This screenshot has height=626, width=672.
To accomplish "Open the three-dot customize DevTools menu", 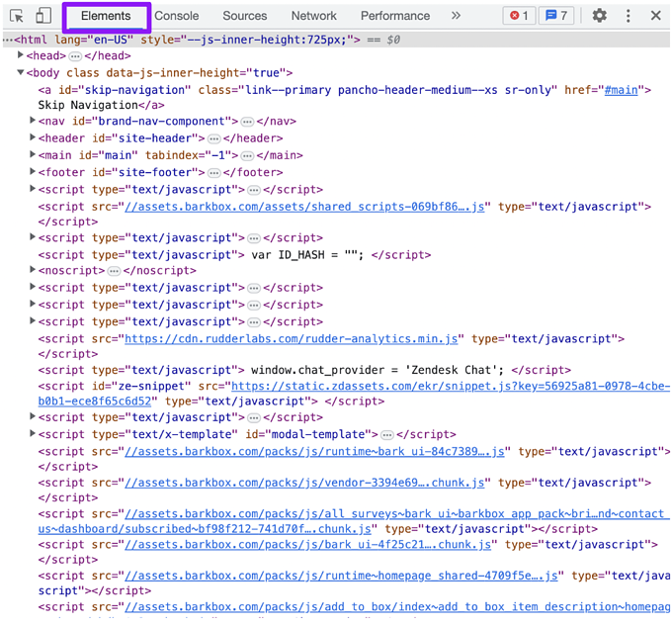I will 629,16.
